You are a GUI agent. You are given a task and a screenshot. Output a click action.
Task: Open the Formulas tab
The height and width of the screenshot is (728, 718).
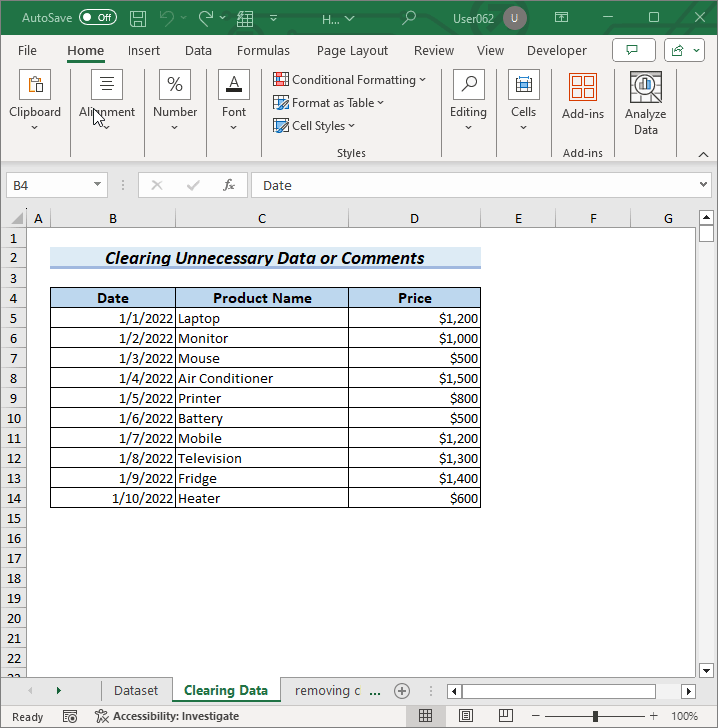point(263,50)
